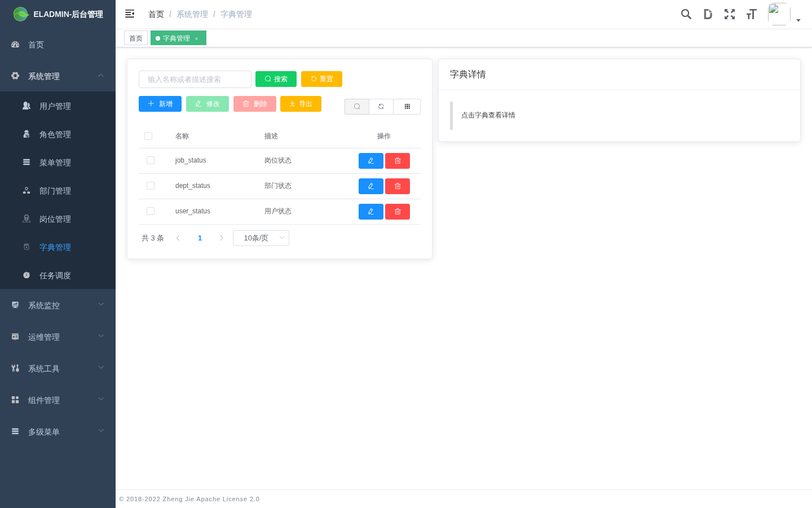
Task: Open 用户管理 in the sidebar
Action: point(58,106)
